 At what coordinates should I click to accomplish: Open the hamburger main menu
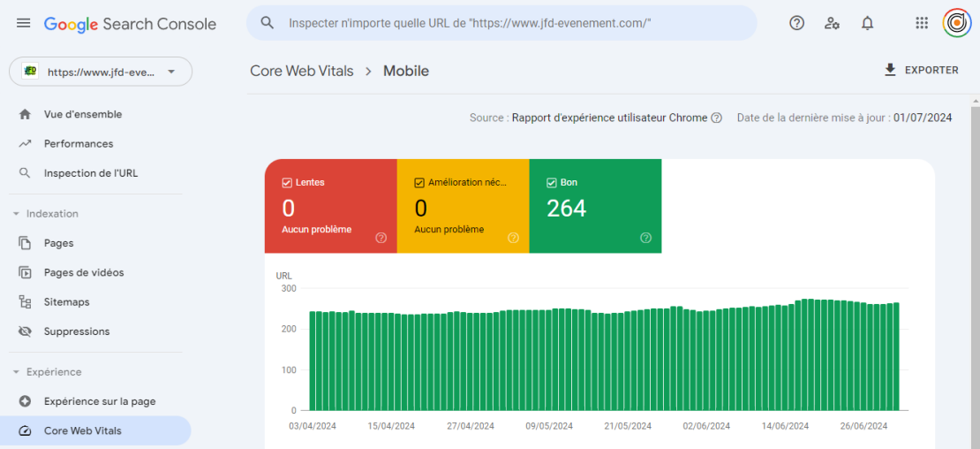click(24, 23)
